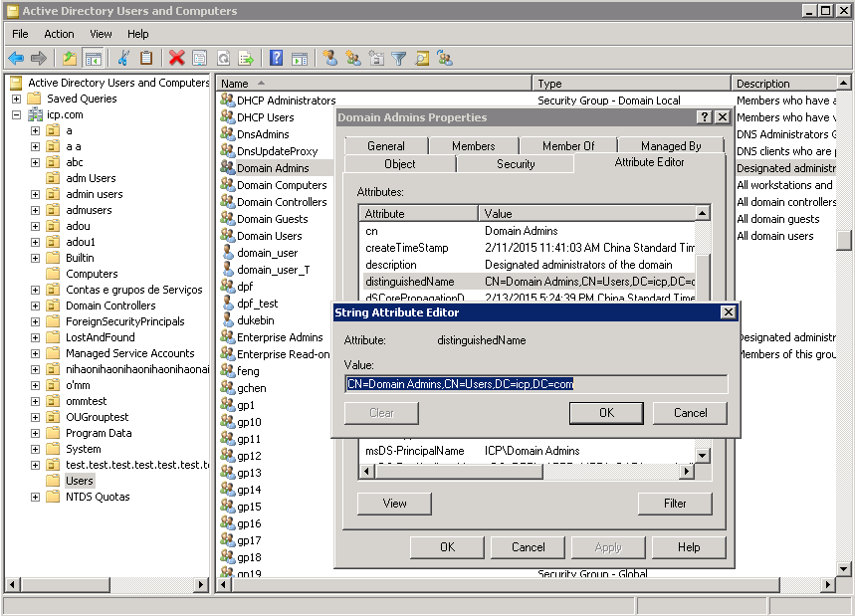The height and width of the screenshot is (616, 855).
Task: Switch to the Object tab
Action: click(400, 163)
